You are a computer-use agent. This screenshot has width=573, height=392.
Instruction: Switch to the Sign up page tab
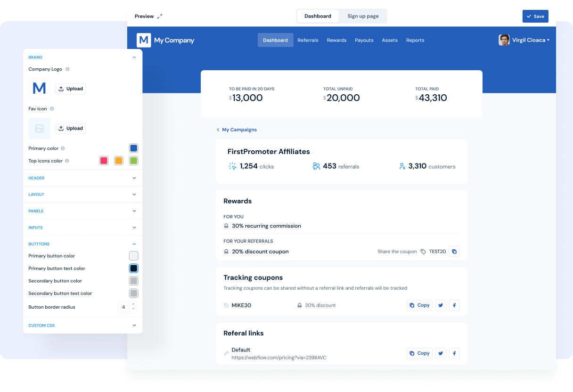tap(363, 16)
